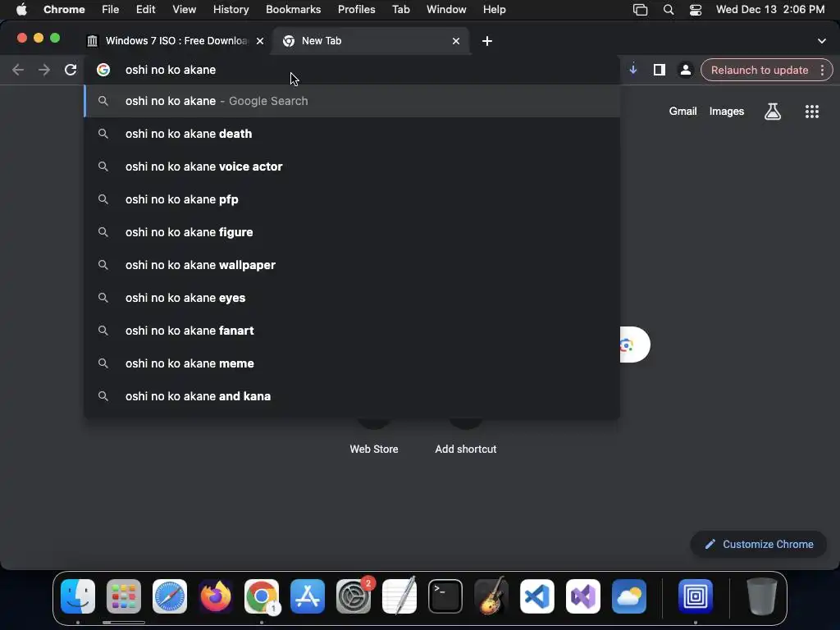Select suggestion 'oshi no ko akane wallpaper'
Screen dimensions: 840x630
tap(352, 265)
